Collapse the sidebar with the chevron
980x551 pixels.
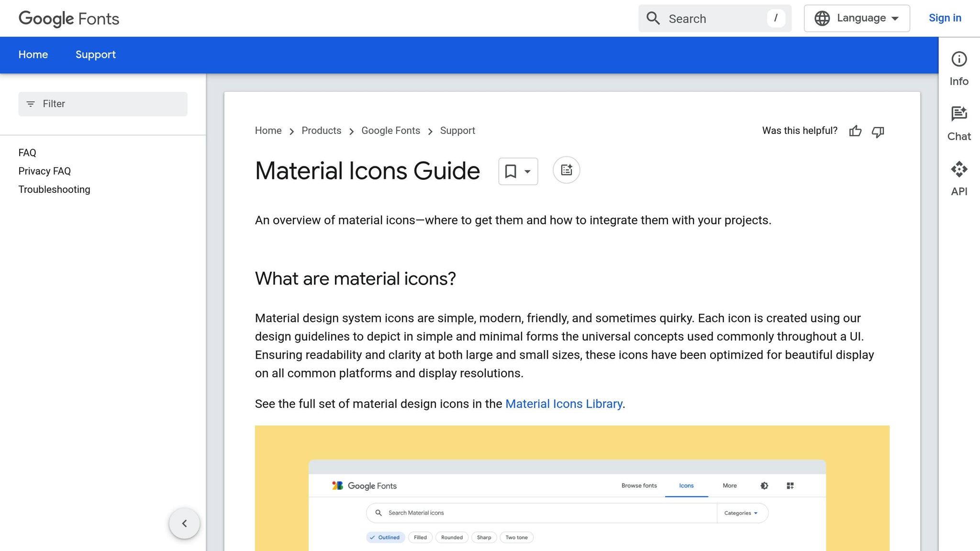(x=184, y=523)
